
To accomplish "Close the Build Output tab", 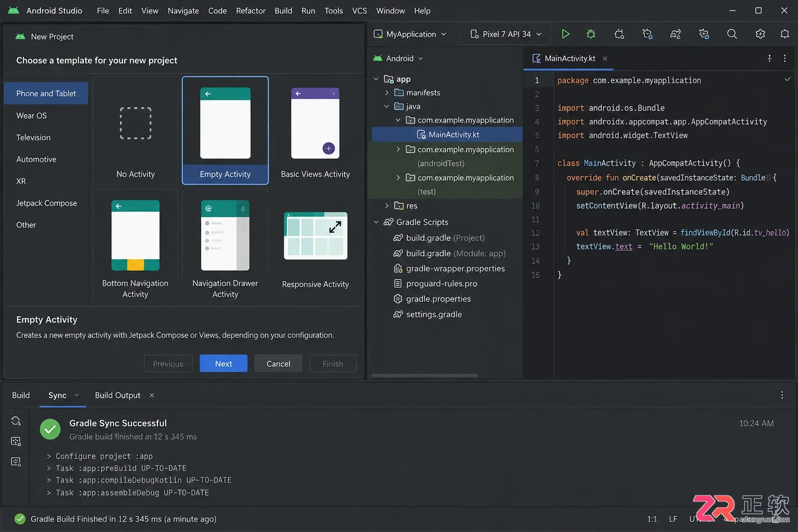I will click(x=151, y=395).
